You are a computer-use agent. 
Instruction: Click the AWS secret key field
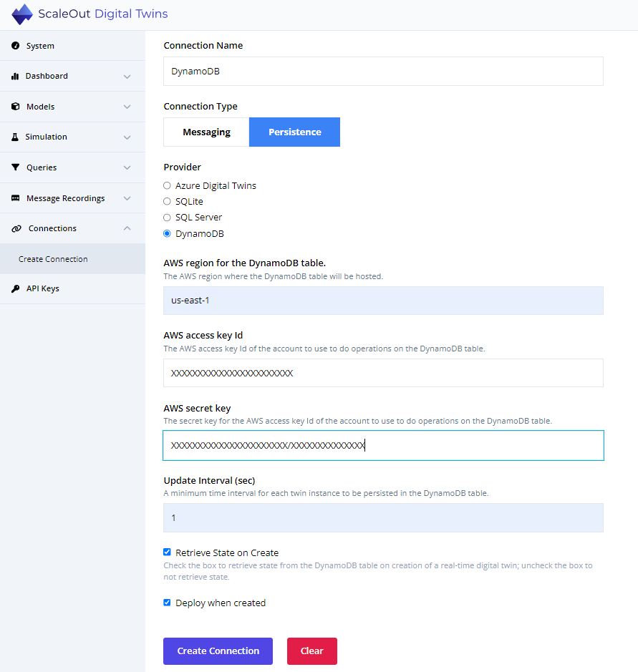pos(383,445)
